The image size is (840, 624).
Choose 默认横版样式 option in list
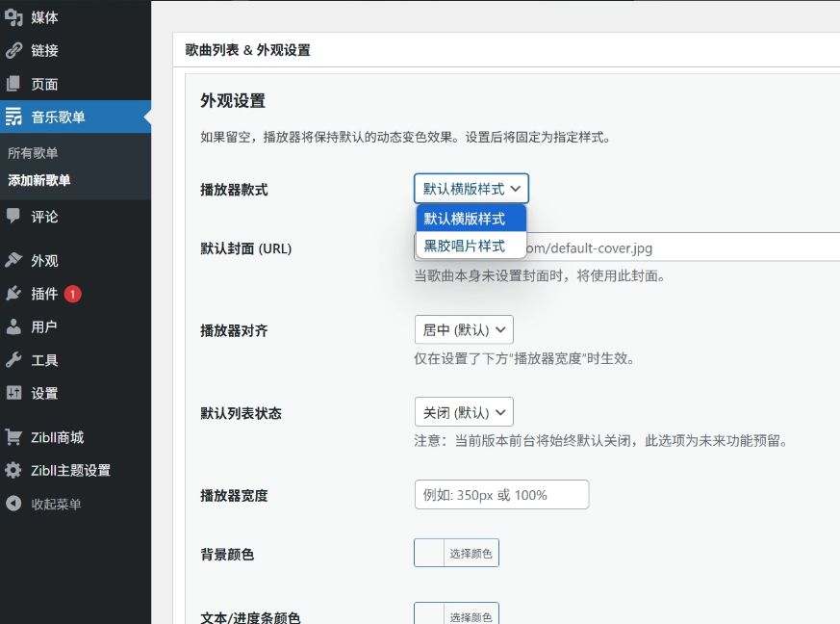(471, 219)
